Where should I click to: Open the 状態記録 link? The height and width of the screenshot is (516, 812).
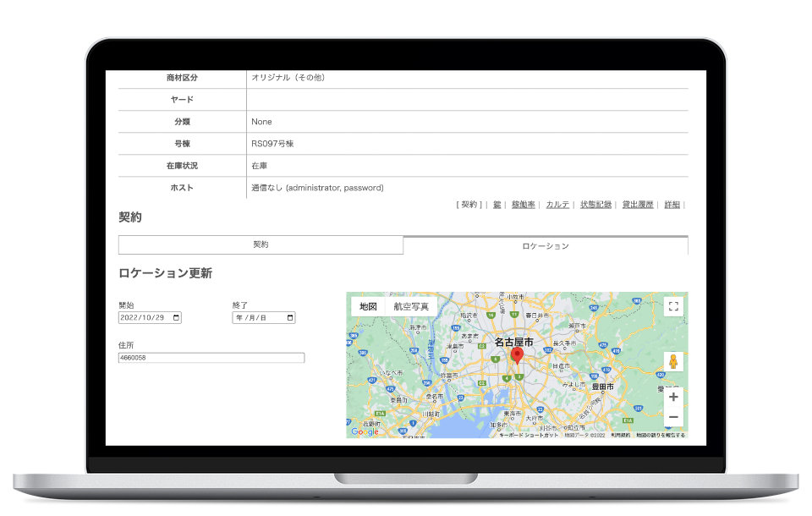[x=595, y=205]
